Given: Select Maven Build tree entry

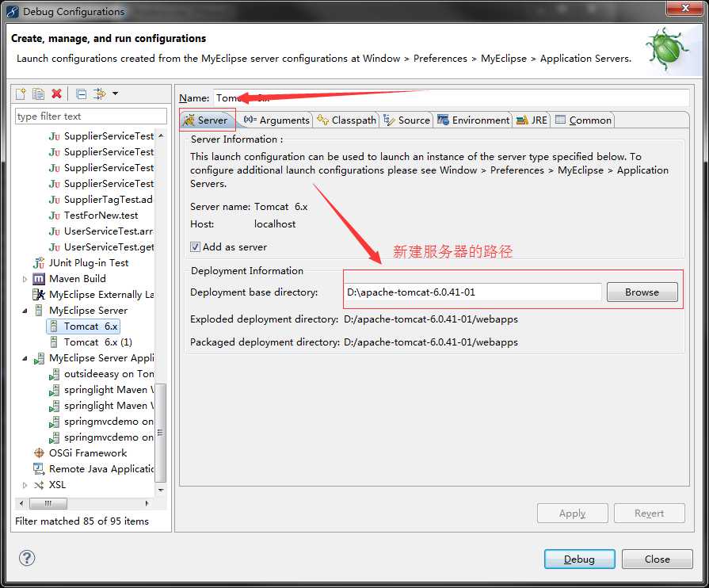Looking at the screenshot, I should coord(78,279).
